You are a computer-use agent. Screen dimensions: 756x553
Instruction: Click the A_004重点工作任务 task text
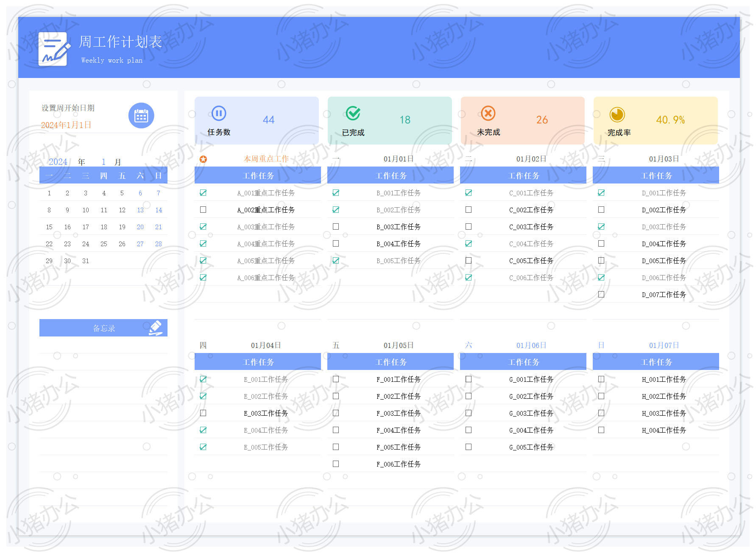click(x=266, y=244)
